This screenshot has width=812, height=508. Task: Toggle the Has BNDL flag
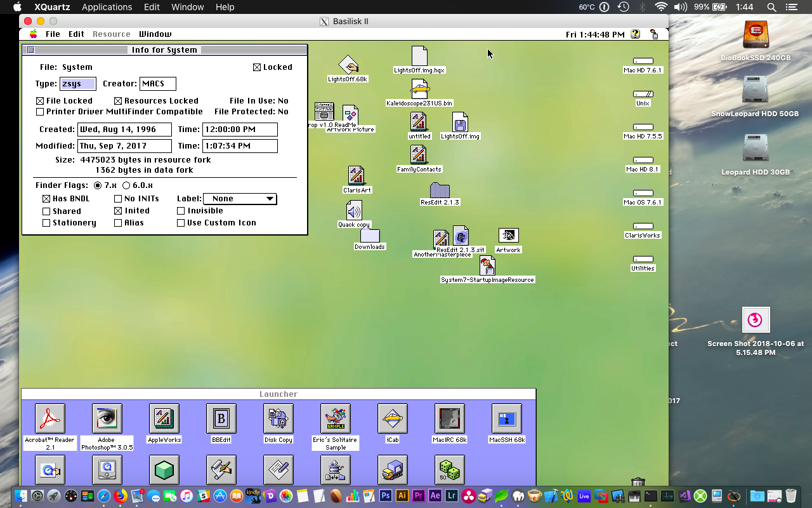[x=46, y=199]
